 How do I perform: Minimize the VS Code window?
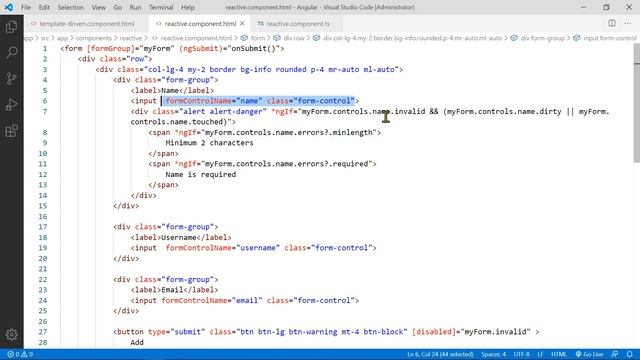point(583,7)
